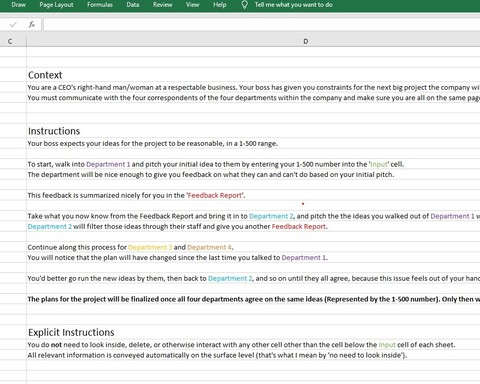This screenshot has width=480, height=384.
Task: Click inside the formula bar input
Action: click(262, 24)
